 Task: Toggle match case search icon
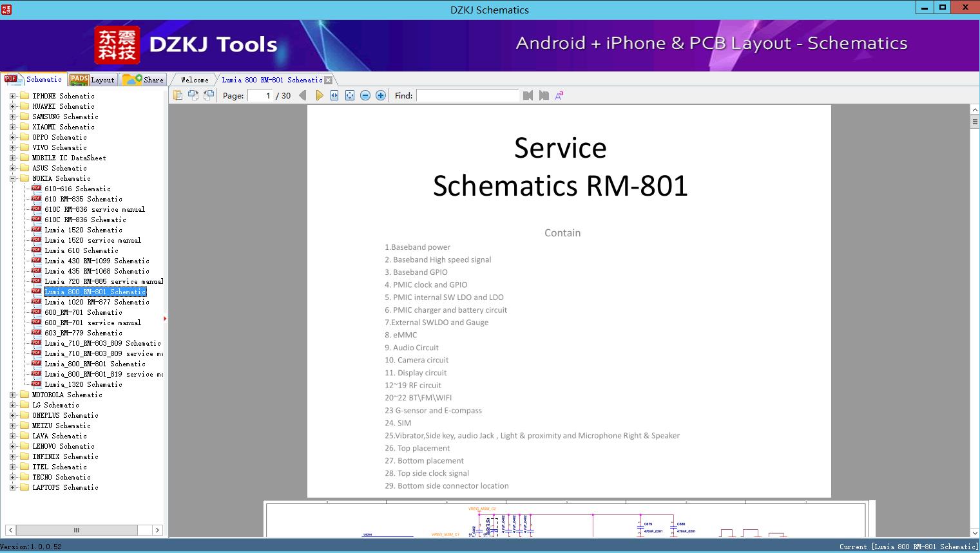[x=559, y=95]
